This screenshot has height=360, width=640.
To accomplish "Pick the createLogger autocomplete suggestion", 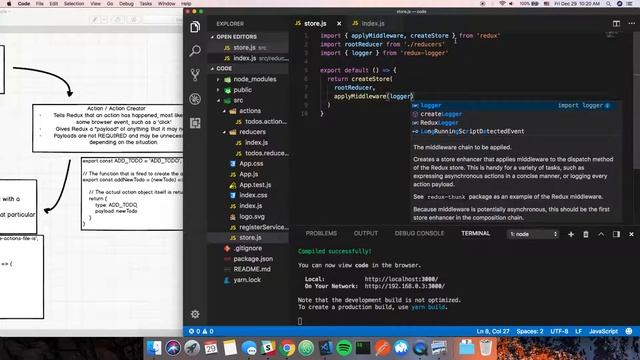I will pos(516,114).
